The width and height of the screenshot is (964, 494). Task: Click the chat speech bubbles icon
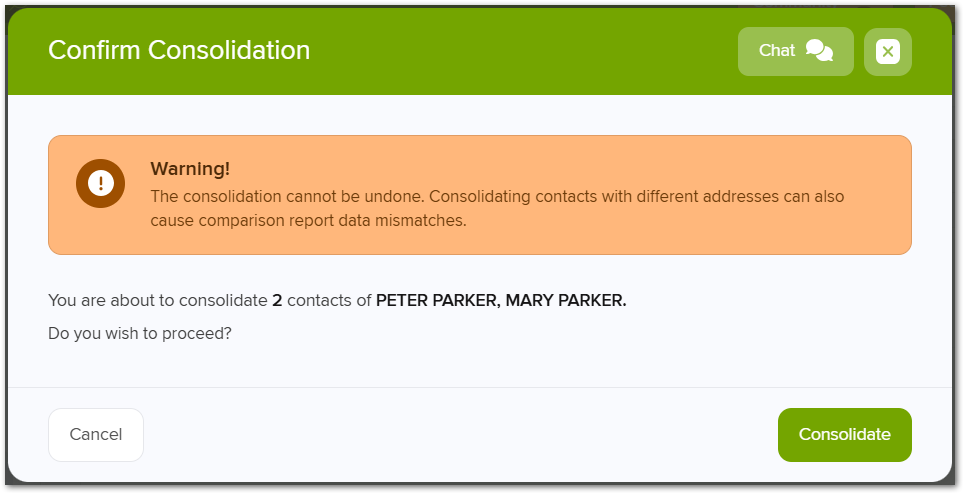819,50
